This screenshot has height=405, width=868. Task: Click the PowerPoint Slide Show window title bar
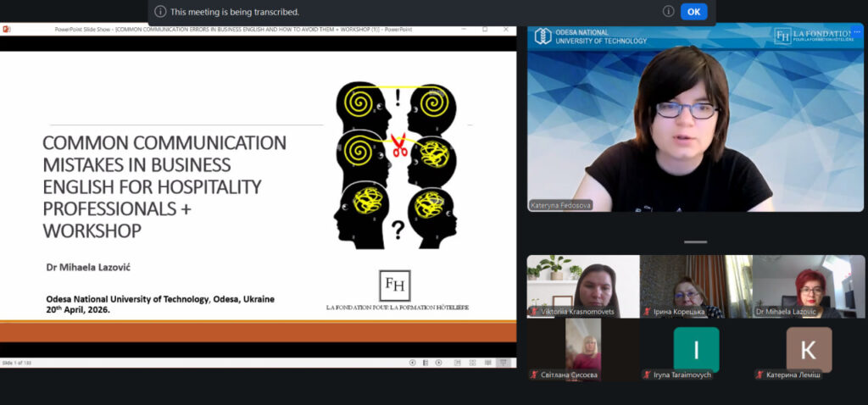pyautogui.click(x=254, y=29)
